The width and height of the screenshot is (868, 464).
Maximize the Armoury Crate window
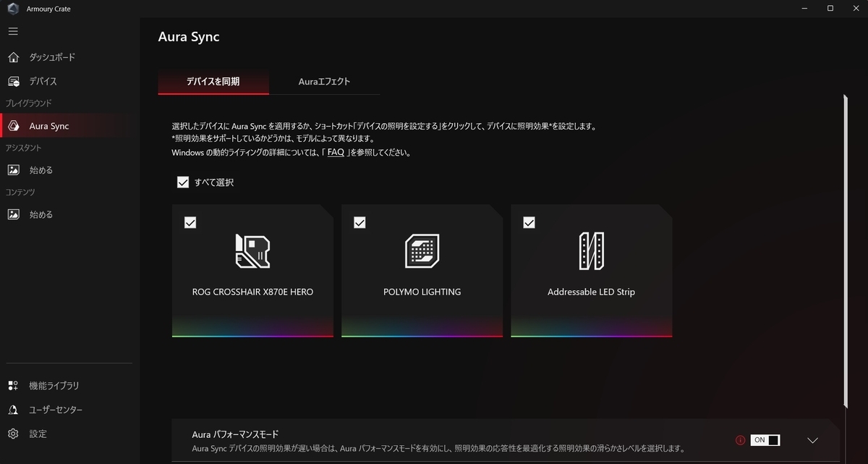tap(830, 8)
